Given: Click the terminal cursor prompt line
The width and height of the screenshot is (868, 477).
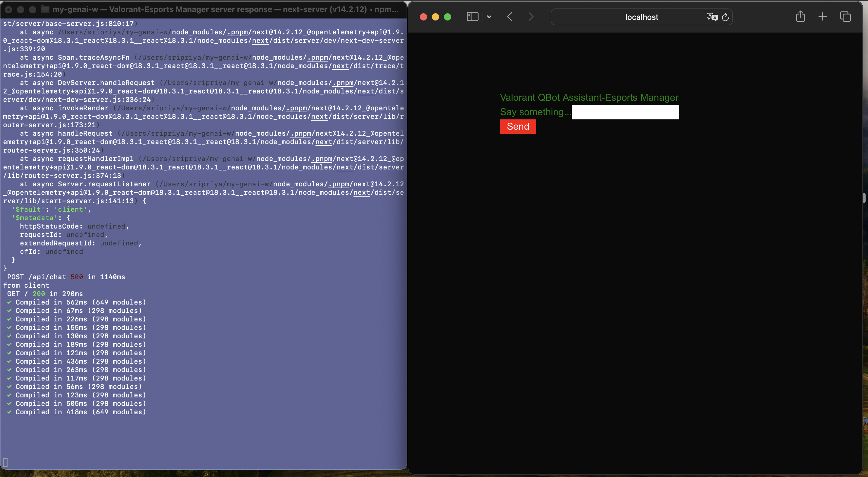Looking at the screenshot, I should point(5,462).
